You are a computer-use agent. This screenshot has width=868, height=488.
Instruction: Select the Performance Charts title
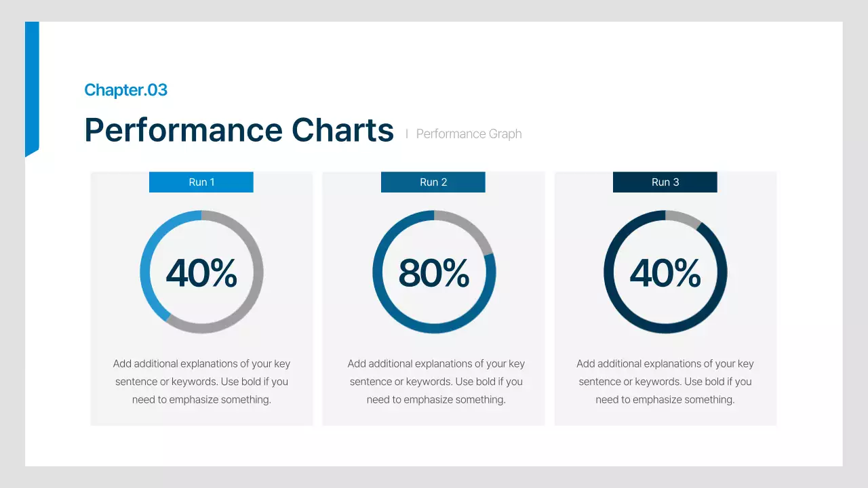click(x=239, y=130)
